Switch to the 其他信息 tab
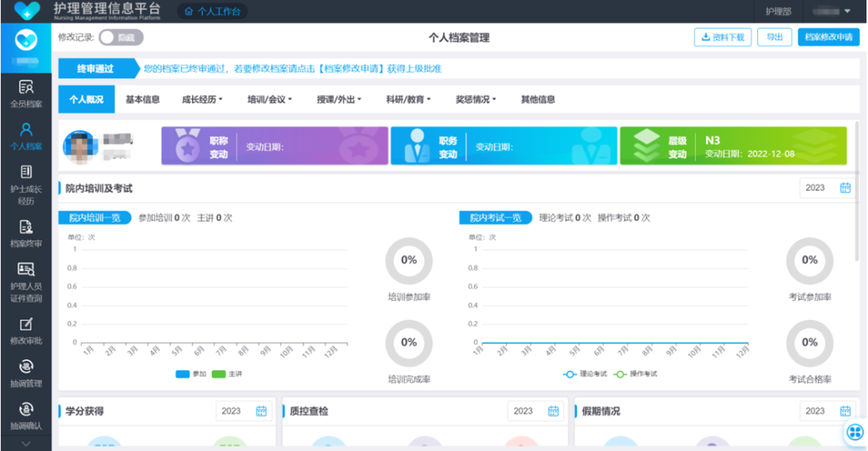Image resolution: width=868 pixels, height=451 pixels. point(538,100)
